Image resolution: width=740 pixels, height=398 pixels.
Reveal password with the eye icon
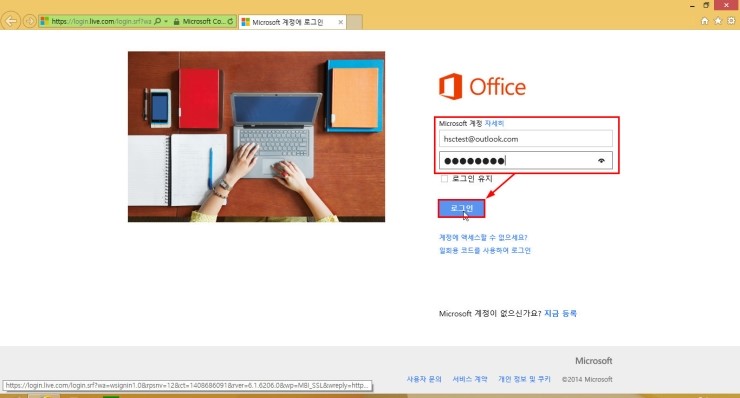pos(601,161)
